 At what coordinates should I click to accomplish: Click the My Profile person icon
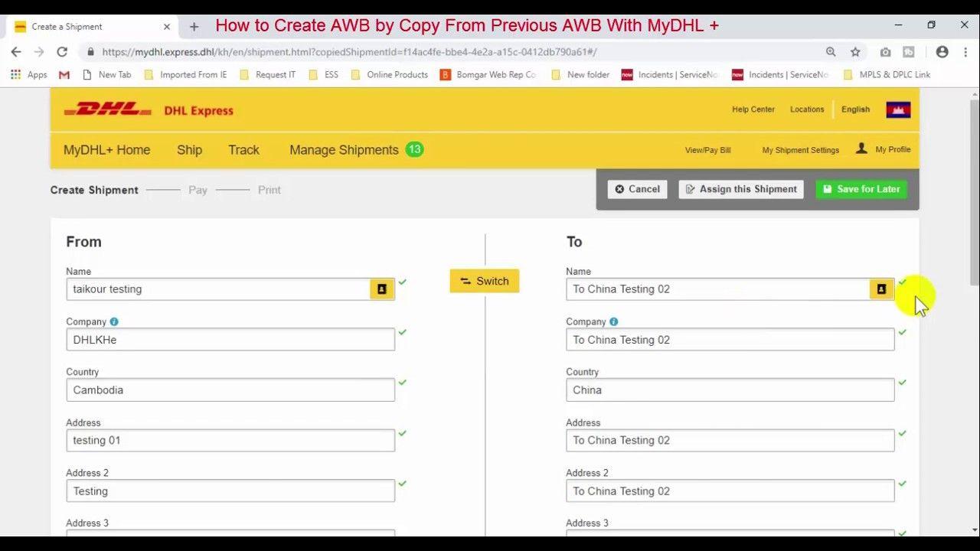[x=861, y=148]
